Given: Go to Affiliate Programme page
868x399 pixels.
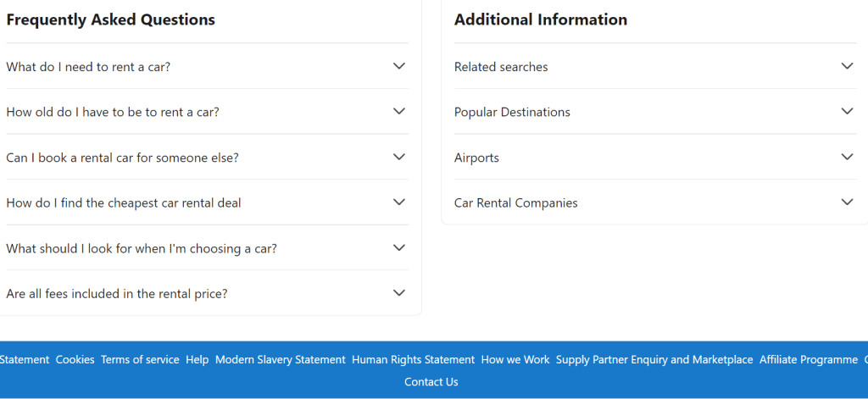Looking at the screenshot, I should (808, 359).
